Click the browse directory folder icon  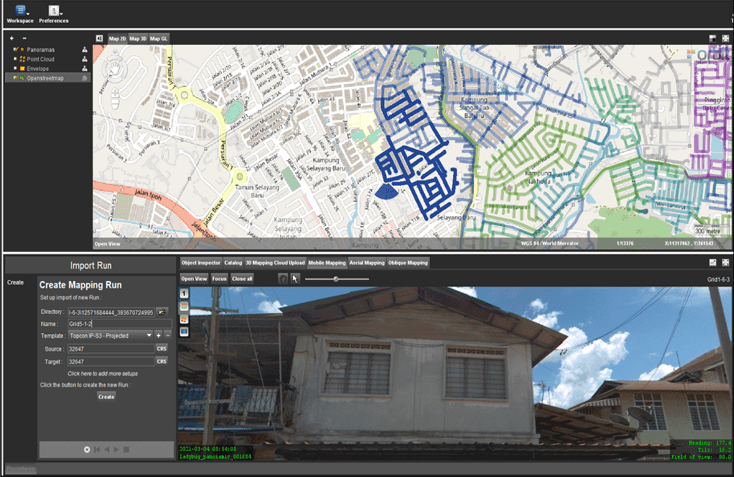click(162, 313)
